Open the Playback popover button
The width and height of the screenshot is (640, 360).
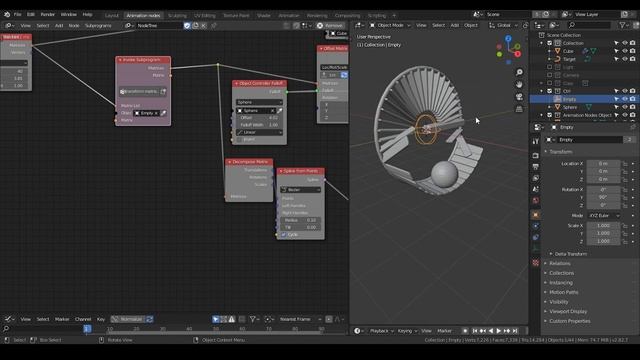pos(381,331)
